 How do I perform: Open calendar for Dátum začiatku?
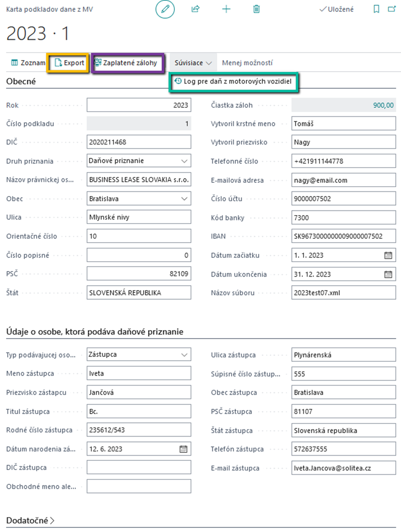tap(388, 255)
